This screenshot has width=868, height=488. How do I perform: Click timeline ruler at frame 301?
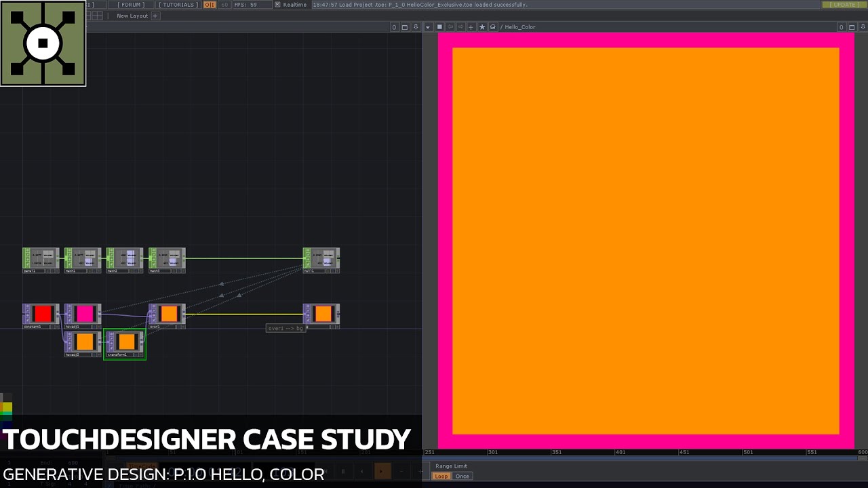(x=492, y=452)
